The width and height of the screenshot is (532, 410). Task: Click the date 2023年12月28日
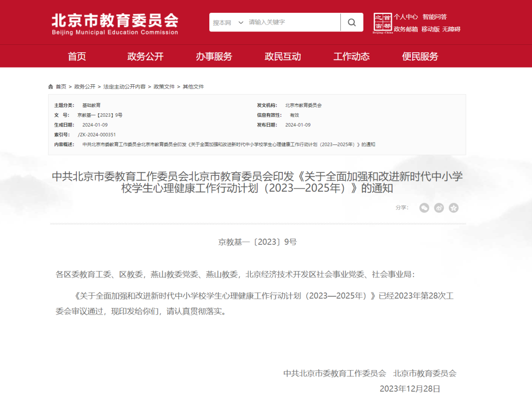point(410,389)
